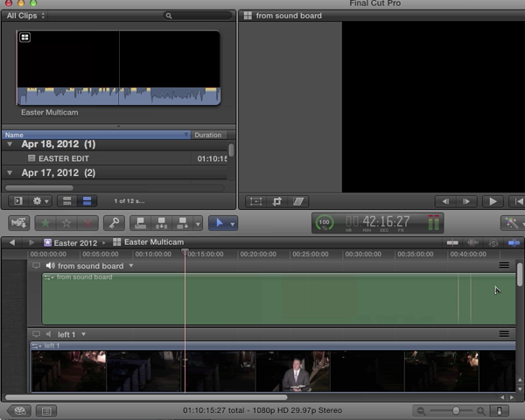Viewport: 525px width, 420px height.
Task: Click the Unrate hollow star icon
Action: [66, 223]
